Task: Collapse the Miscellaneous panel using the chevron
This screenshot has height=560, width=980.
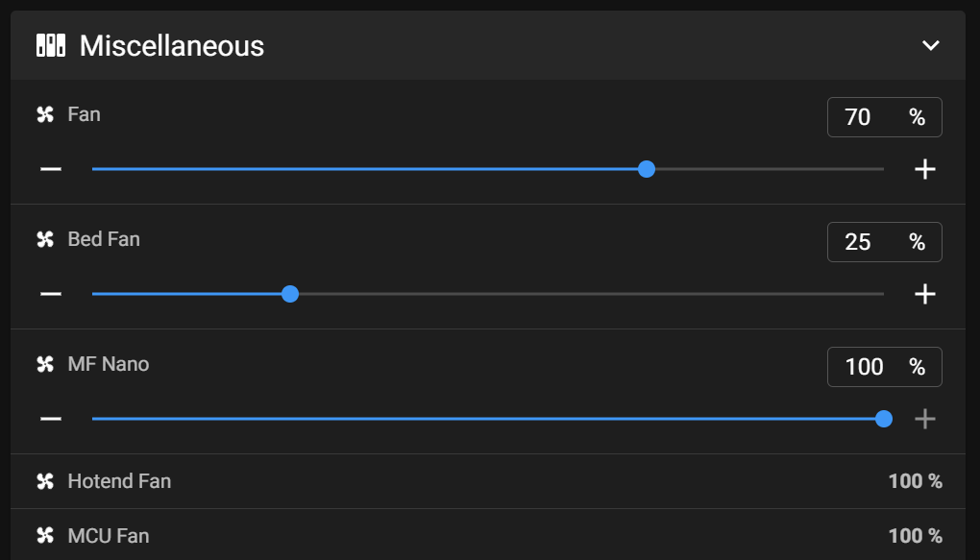Action: click(x=931, y=45)
